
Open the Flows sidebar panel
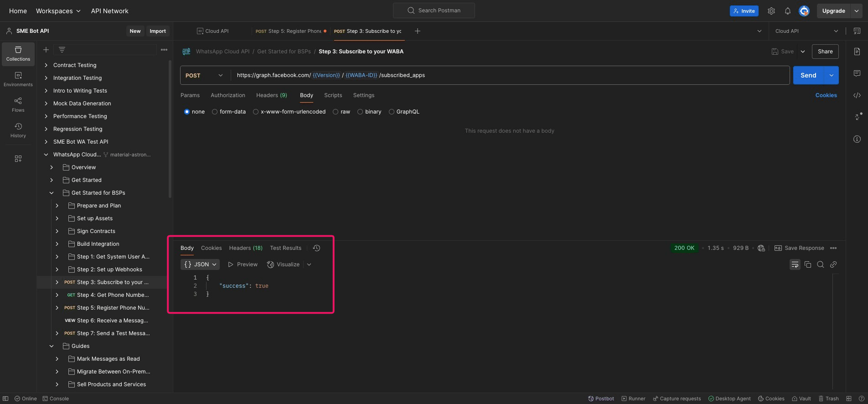point(18,105)
